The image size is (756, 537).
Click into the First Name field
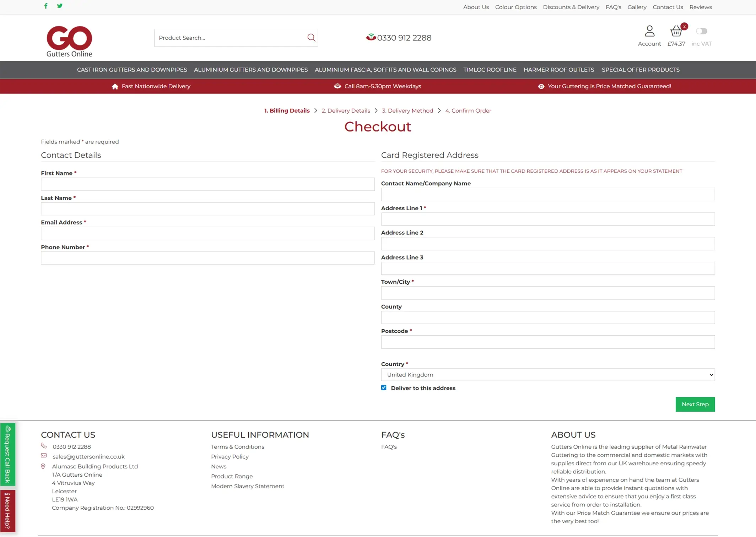click(x=207, y=184)
